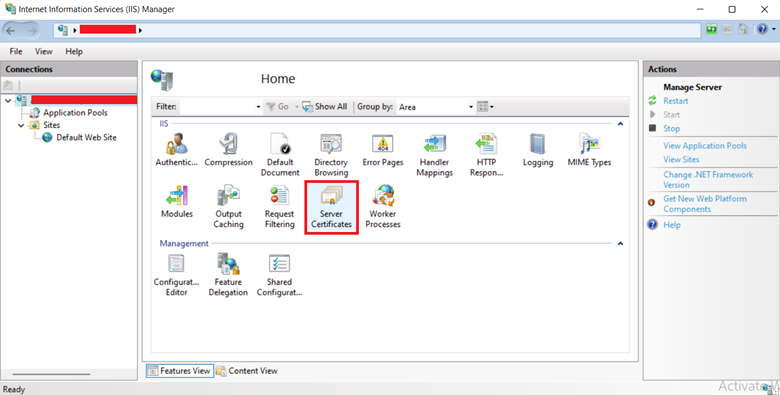Click Restart in Actions pane
The height and width of the screenshot is (395, 780).
[x=676, y=100]
